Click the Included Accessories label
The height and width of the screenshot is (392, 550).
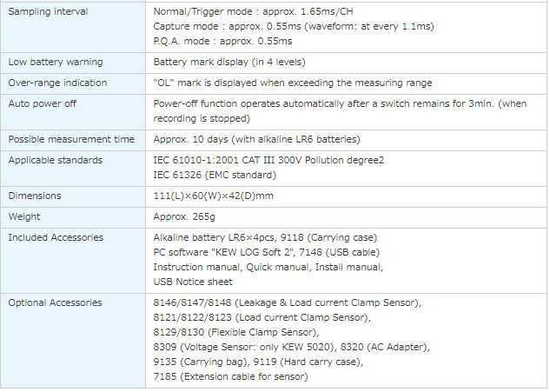(x=56, y=237)
